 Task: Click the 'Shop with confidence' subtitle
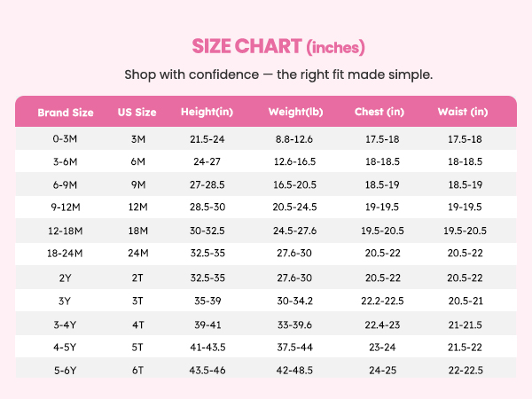(278, 74)
